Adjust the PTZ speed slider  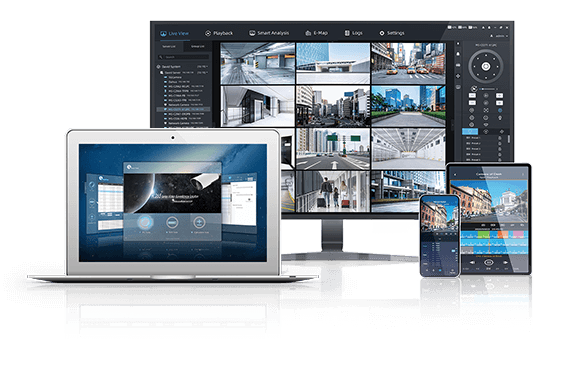(489, 88)
